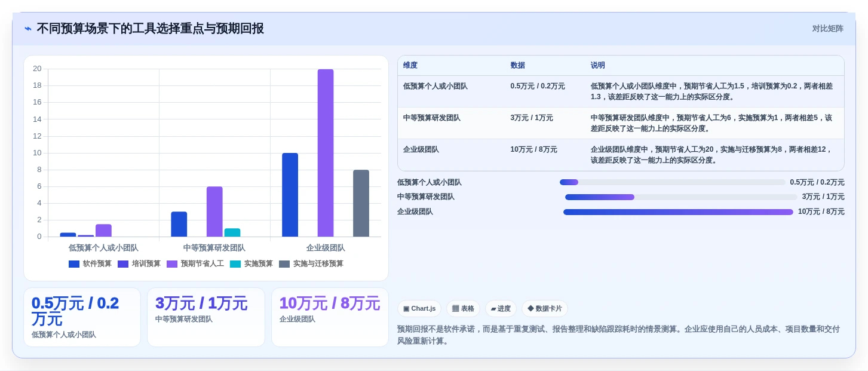
Task: Click the title 不同预算场景下的工具选择重点与预期回报
Action: click(x=150, y=29)
